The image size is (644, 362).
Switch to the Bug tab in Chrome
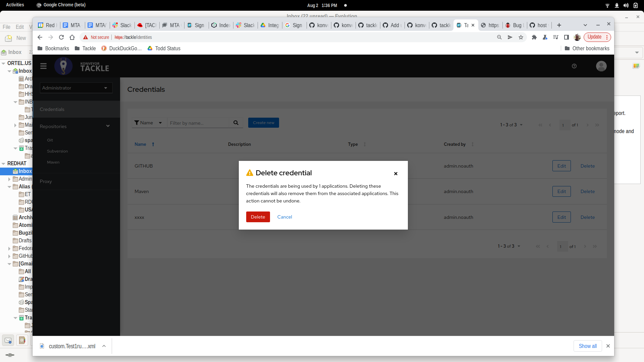[514, 25]
